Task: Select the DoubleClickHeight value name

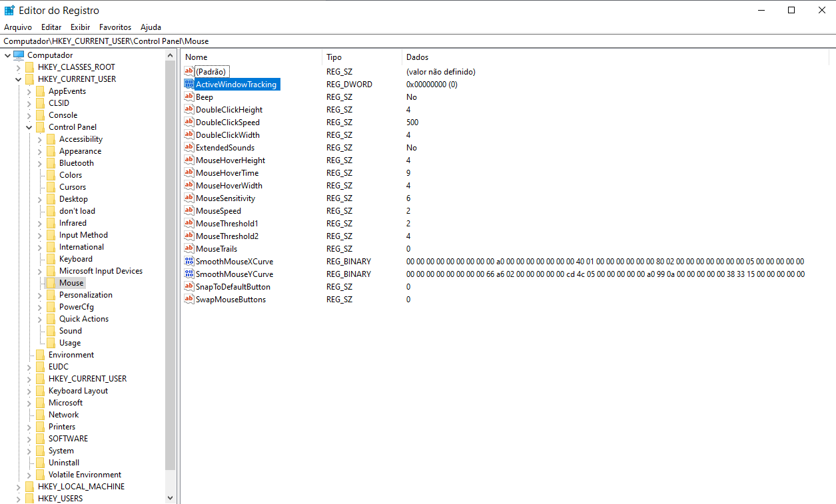Action: click(x=229, y=110)
